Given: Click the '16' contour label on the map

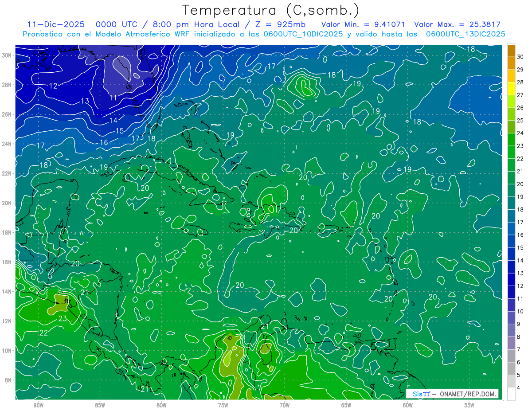Looking at the screenshot, I should point(104,142).
